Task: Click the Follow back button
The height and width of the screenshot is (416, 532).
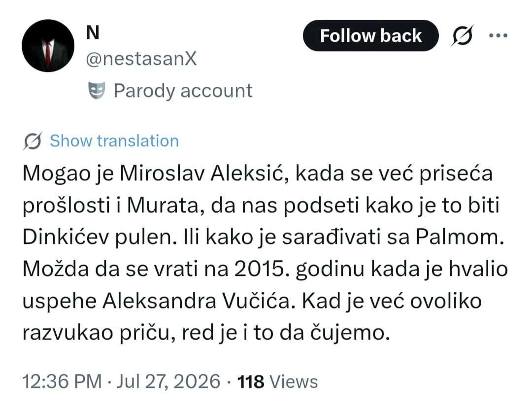Action: pos(370,35)
